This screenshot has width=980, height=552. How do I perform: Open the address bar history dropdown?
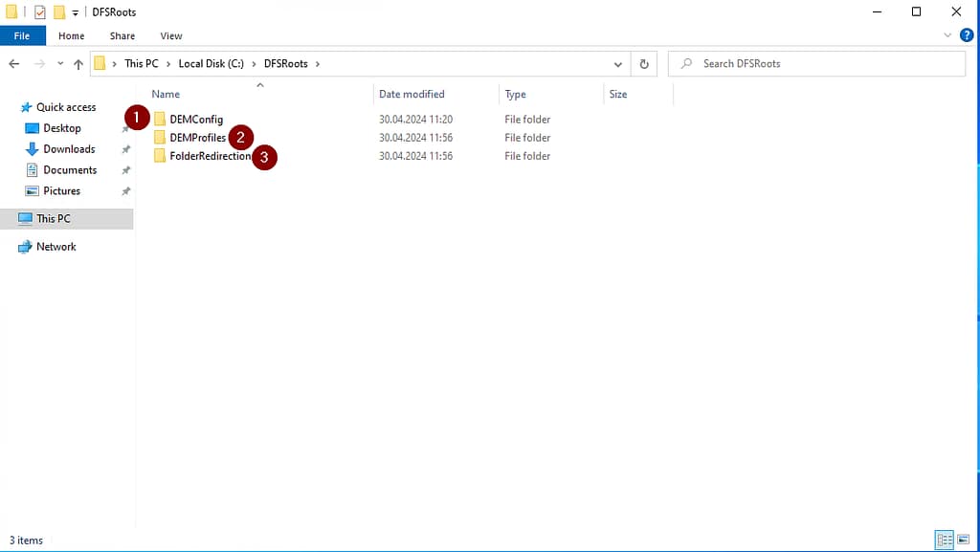point(618,64)
